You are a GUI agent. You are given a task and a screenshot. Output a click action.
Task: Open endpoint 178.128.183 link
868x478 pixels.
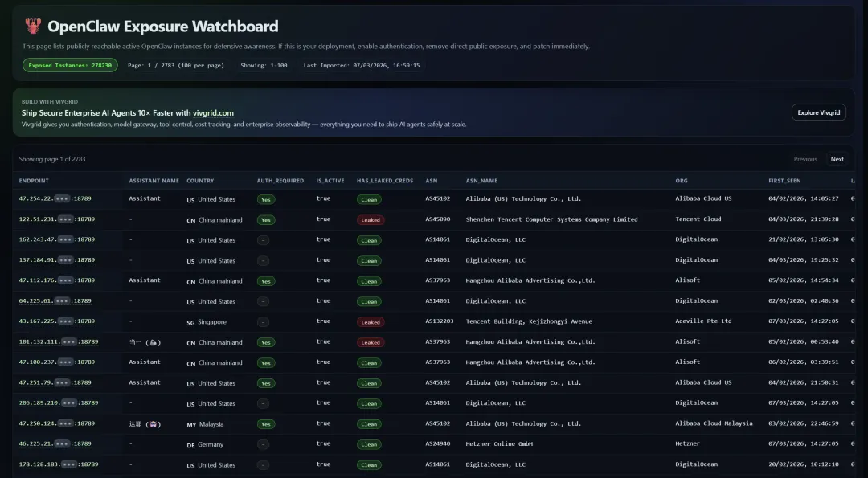[58, 464]
